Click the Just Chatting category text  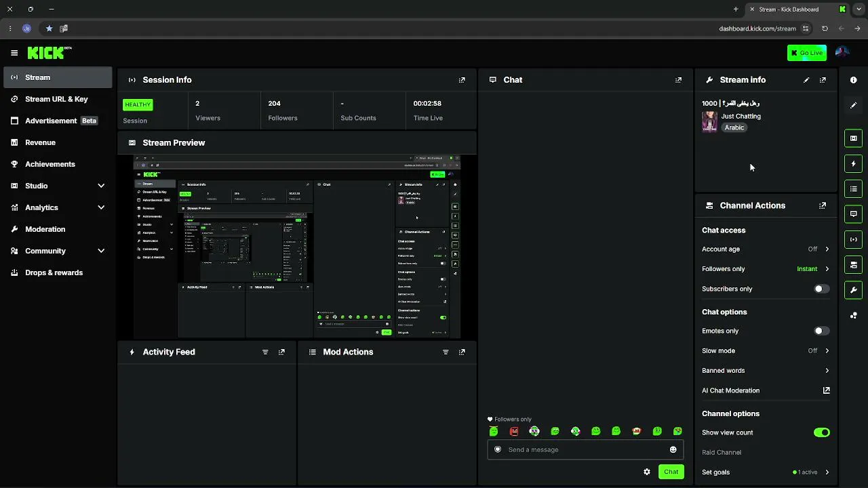pos(741,117)
